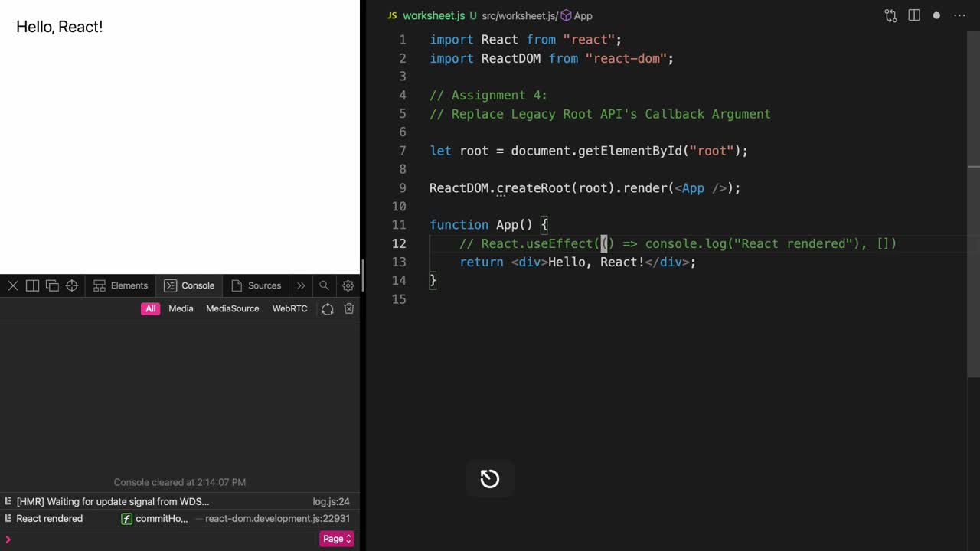The width and height of the screenshot is (980, 551).
Task: Open inspector settings gear
Action: 348,285
